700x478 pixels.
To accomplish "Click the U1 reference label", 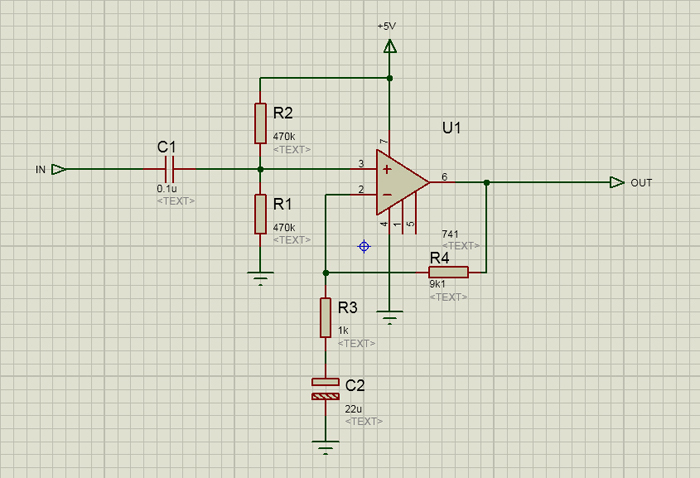I will tap(451, 128).
